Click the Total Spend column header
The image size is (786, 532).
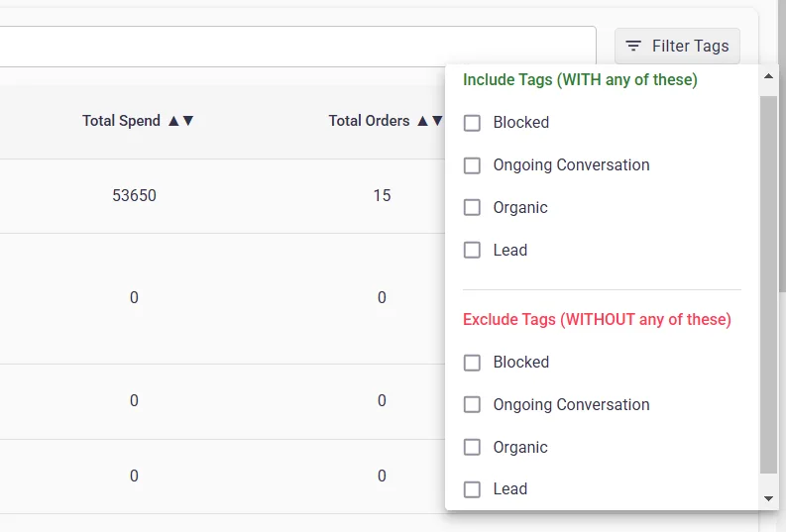click(121, 121)
